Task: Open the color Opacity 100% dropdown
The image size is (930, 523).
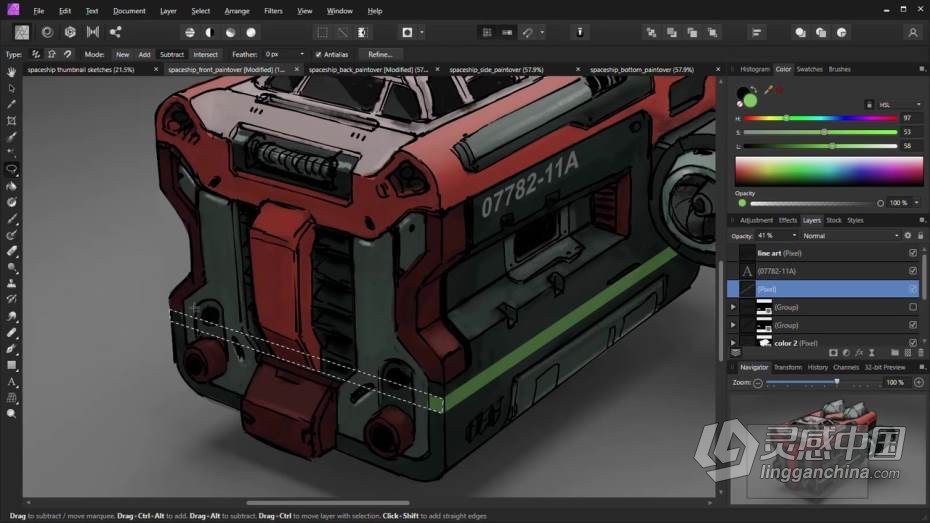Action: 917,203
